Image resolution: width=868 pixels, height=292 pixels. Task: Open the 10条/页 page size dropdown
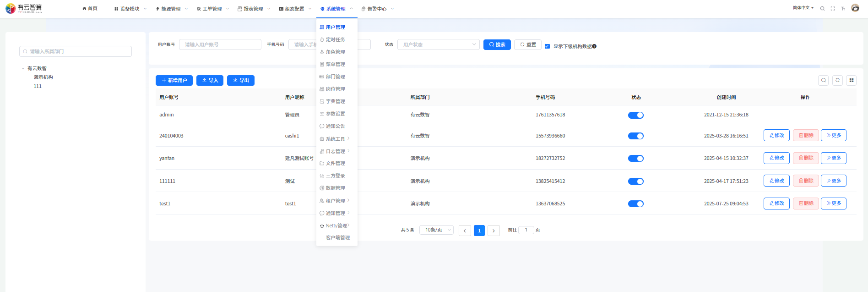438,230
